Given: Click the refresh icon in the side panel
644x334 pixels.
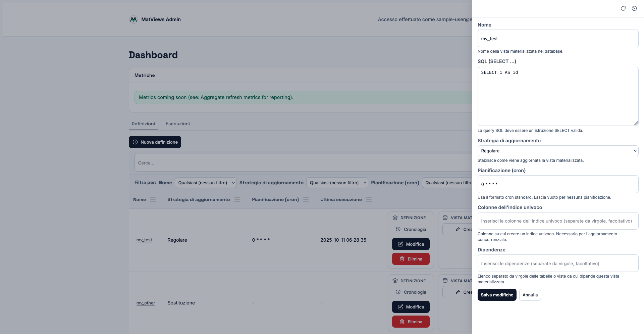Looking at the screenshot, I should click(623, 8).
